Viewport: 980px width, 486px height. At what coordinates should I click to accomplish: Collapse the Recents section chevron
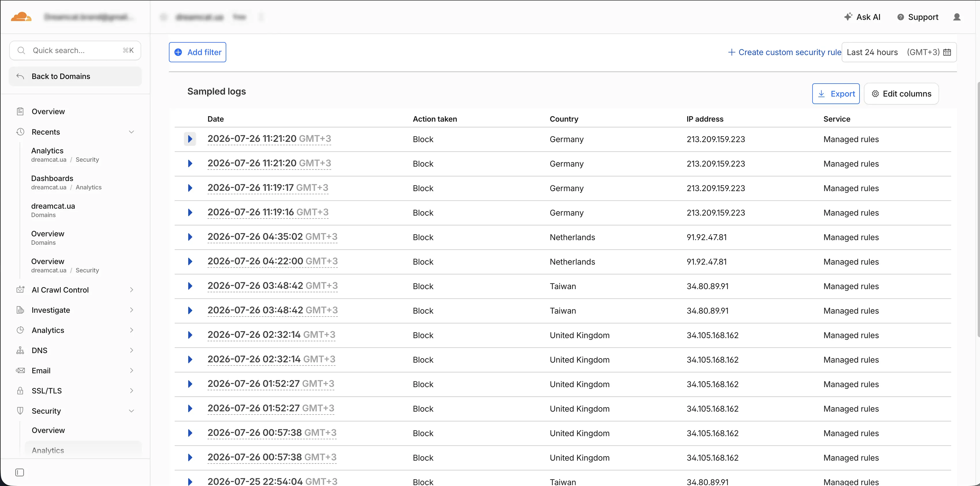(131, 132)
